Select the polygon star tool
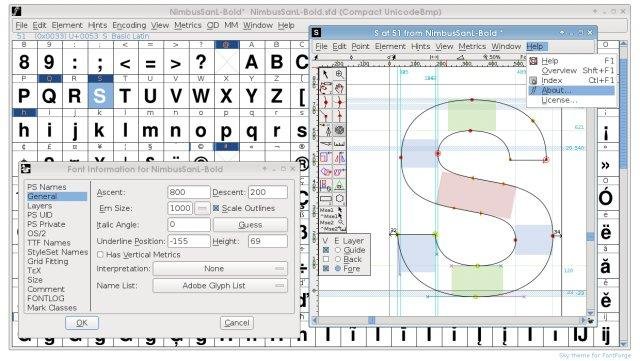 tap(339, 199)
